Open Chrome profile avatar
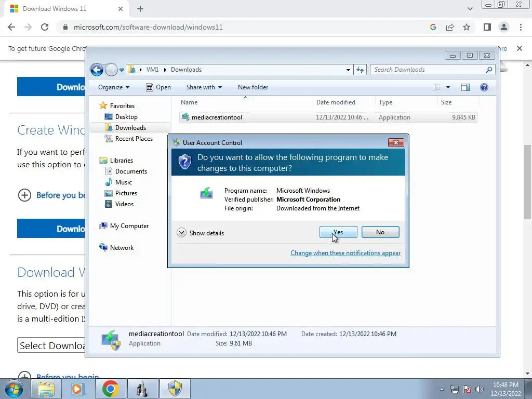This screenshot has width=532, height=399. pos(504,27)
